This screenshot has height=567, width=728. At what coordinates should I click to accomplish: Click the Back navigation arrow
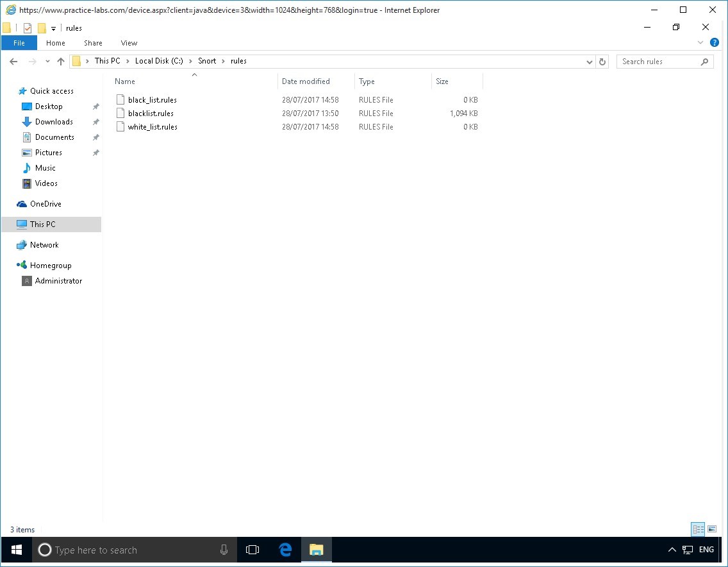pyautogui.click(x=13, y=62)
